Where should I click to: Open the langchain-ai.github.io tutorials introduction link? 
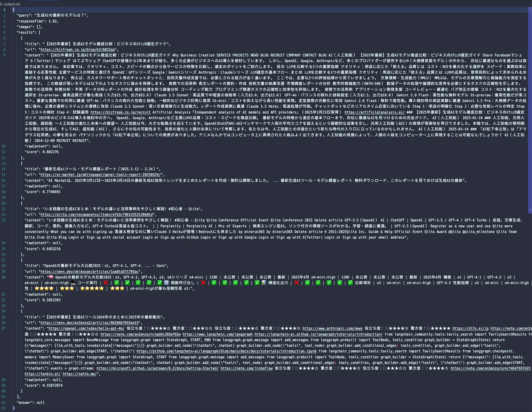(x=319, y=334)
